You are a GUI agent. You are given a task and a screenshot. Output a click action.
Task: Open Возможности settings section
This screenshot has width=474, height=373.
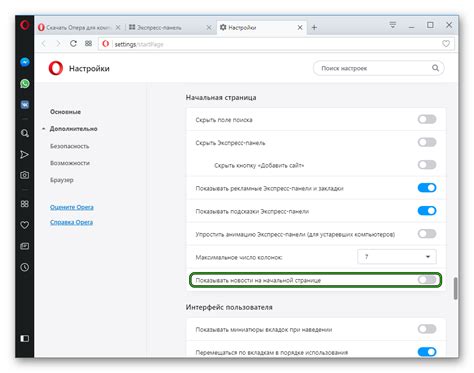coord(70,163)
